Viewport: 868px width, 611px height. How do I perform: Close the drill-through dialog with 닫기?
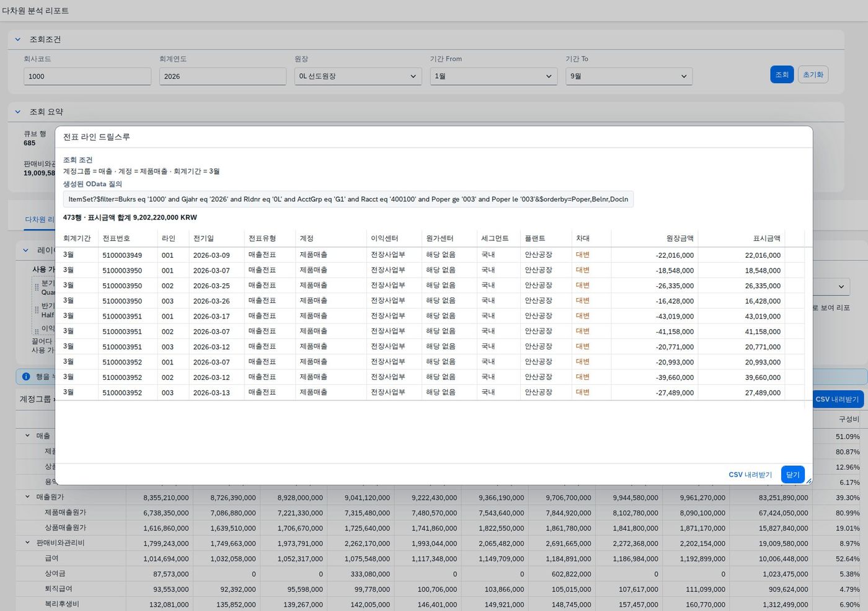point(793,475)
